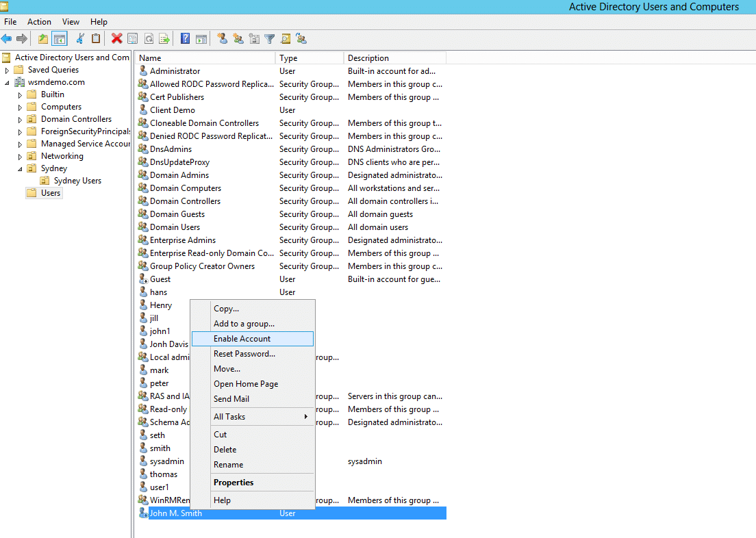Click the Sydney Users OU folder icon

(x=45, y=181)
